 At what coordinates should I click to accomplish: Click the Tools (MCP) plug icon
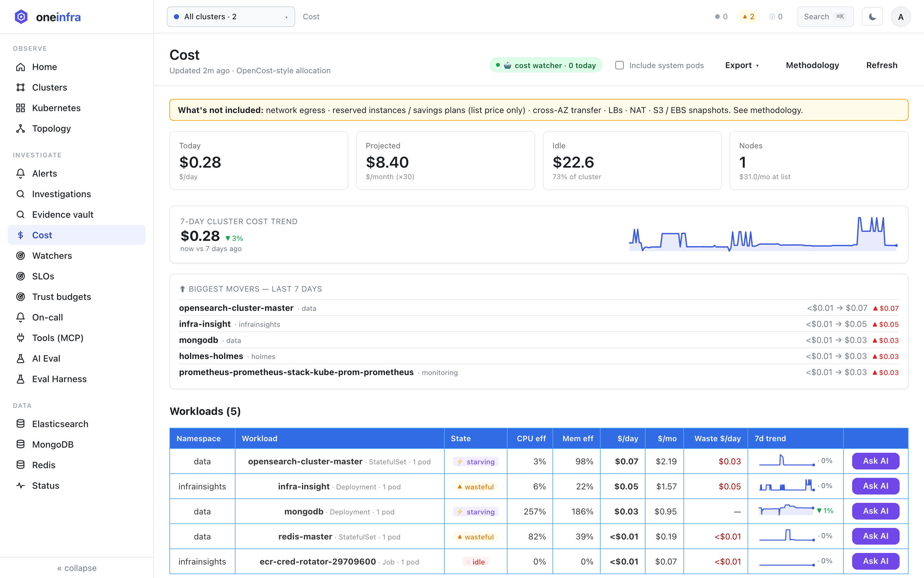pyautogui.click(x=21, y=338)
